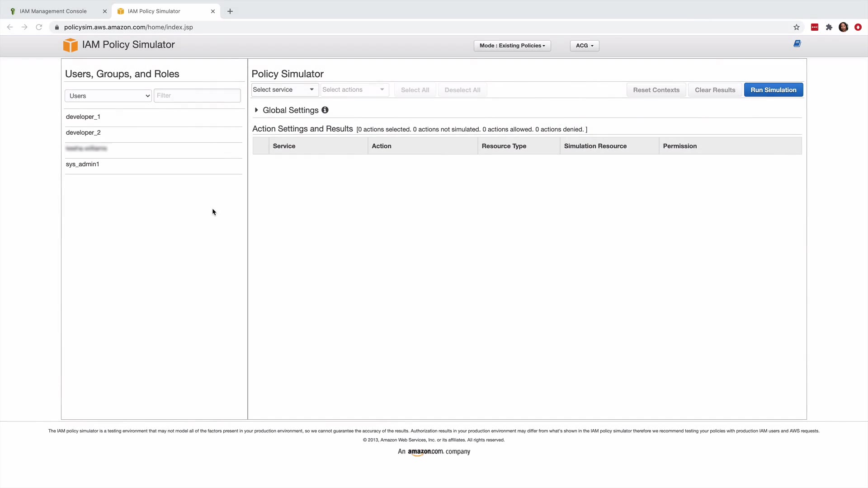Open the red password manager extension icon
This screenshot has width=868, height=488.
tap(814, 27)
